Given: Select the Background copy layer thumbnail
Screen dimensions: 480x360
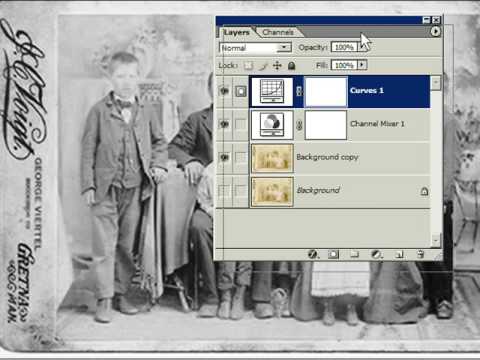Looking at the screenshot, I should [x=272, y=158].
